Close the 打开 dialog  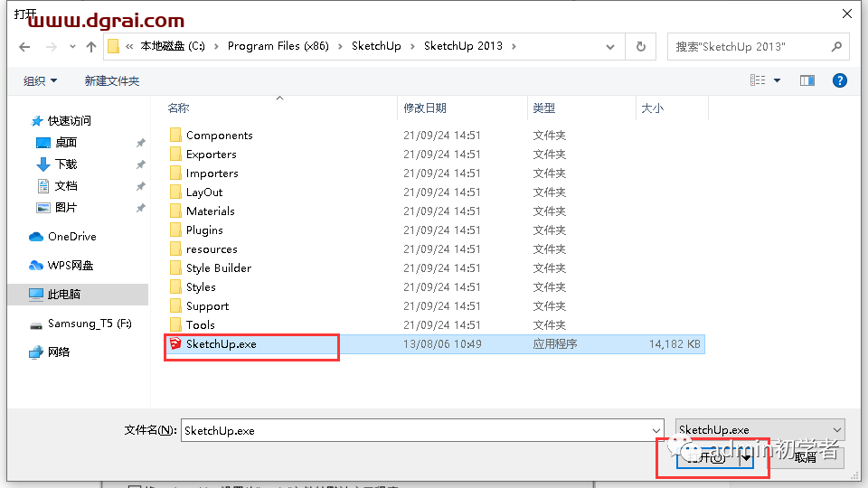847,14
